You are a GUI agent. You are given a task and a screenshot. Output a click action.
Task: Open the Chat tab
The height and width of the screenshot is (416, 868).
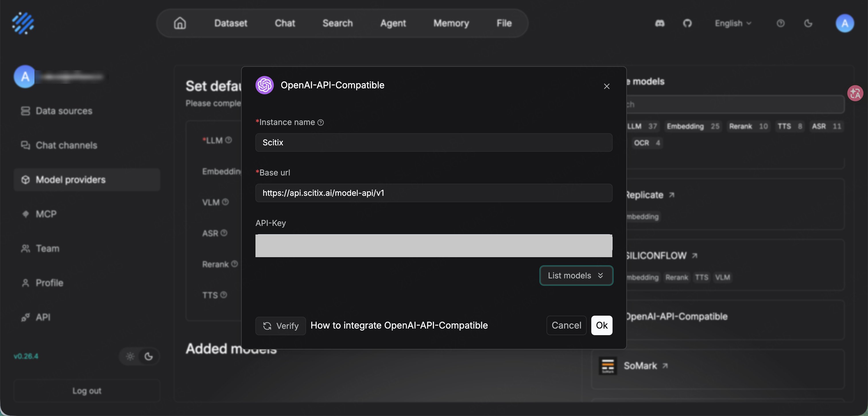coord(285,23)
